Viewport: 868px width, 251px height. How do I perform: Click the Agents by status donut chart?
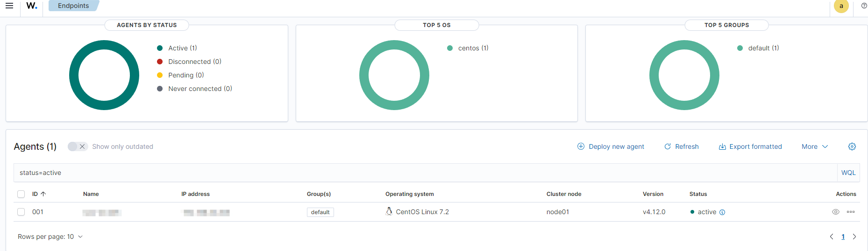(x=104, y=75)
